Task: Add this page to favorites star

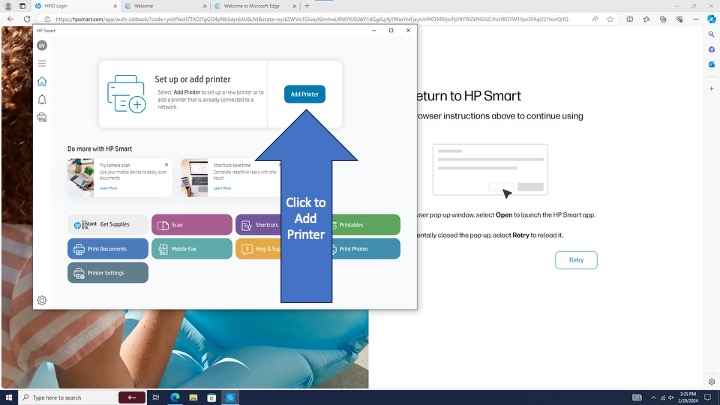Action: [610, 19]
